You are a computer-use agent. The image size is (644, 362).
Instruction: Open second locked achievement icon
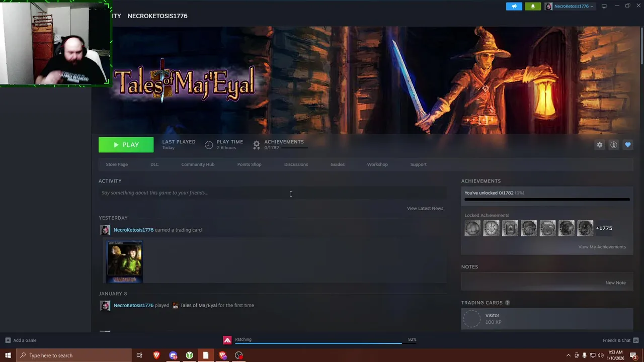tap(492, 228)
